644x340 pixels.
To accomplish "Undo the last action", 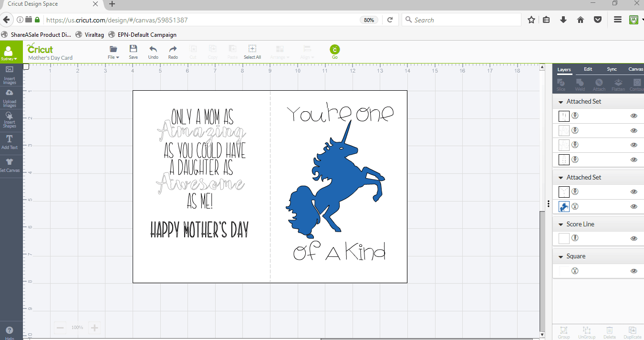I will (x=153, y=52).
